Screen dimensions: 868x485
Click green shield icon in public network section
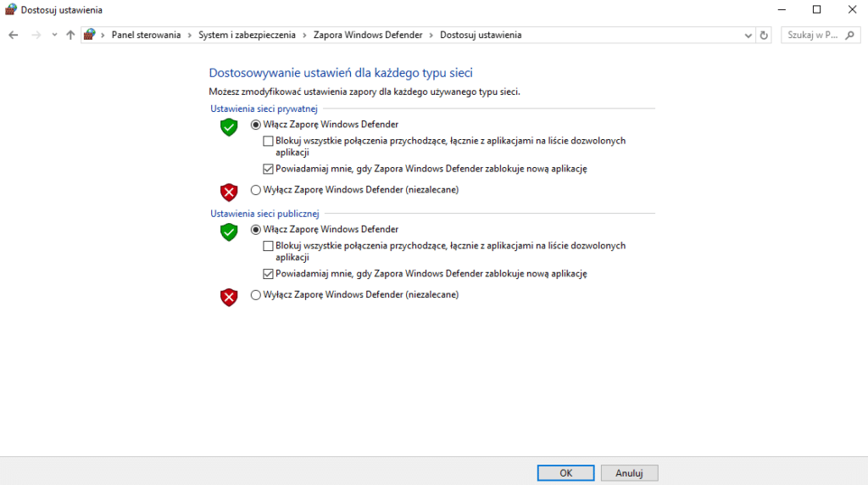click(229, 231)
